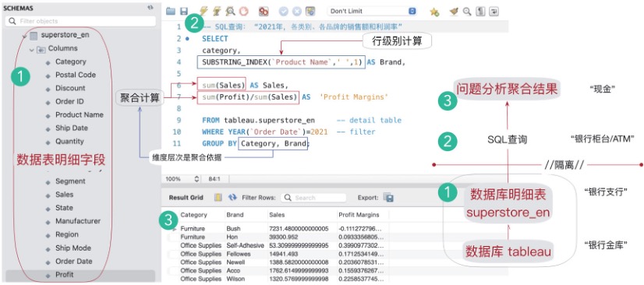This screenshot has height=285, width=644.
Task: Select the Columns folder in the tree
Action: tap(62, 48)
